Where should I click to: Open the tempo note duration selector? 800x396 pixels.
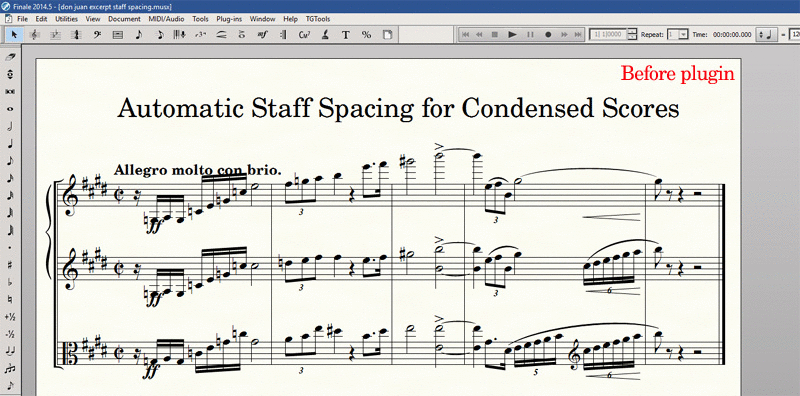point(766,34)
